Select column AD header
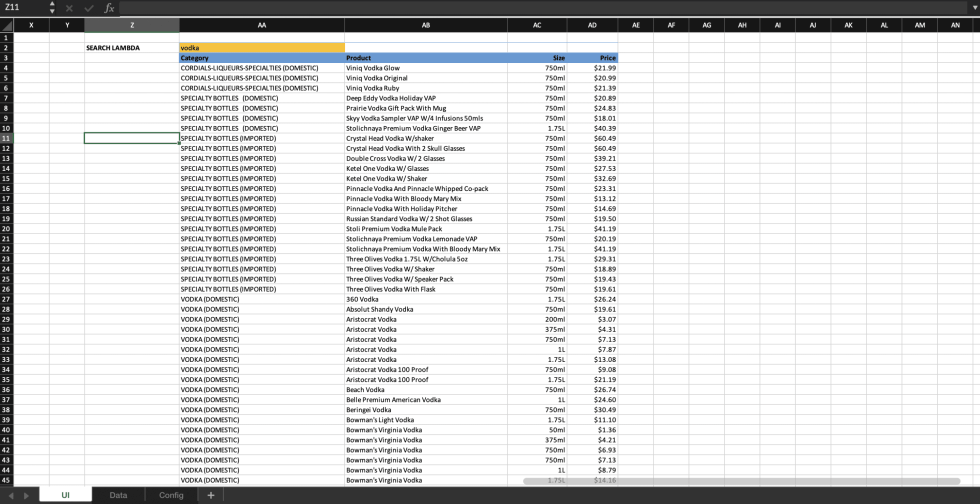This screenshot has height=504, width=980. tap(592, 25)
